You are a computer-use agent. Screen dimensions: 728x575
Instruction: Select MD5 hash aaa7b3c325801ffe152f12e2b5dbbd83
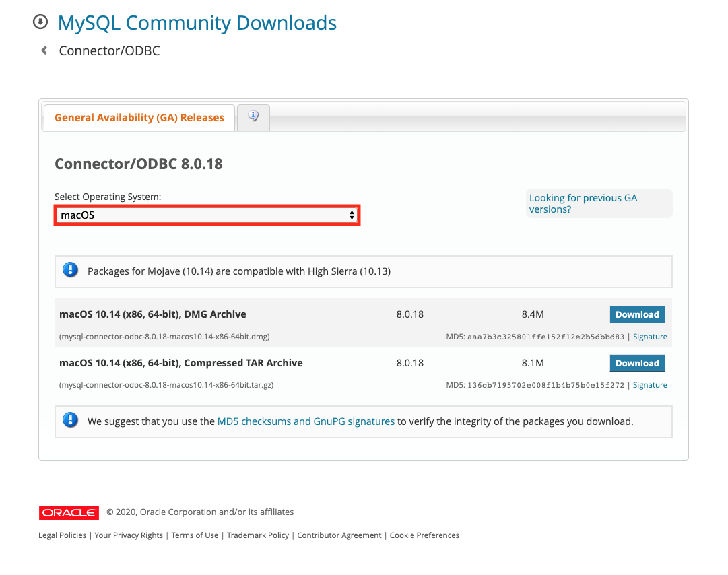click(x=545, y=337)
